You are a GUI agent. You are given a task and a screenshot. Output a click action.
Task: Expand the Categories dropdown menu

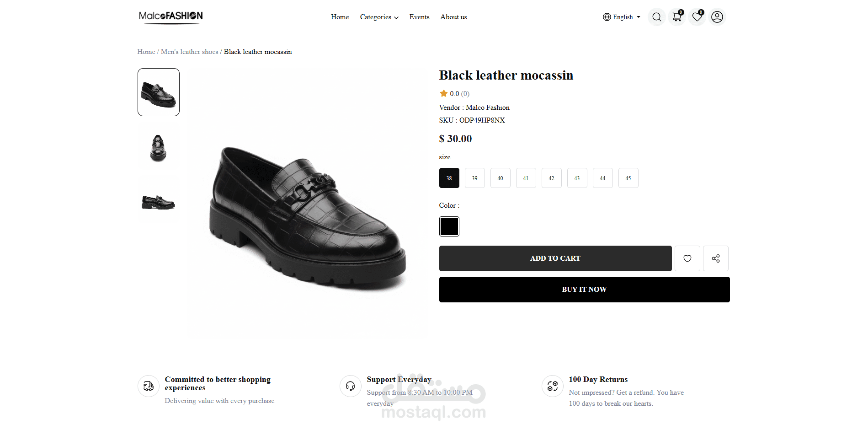(x=379, y=17)
